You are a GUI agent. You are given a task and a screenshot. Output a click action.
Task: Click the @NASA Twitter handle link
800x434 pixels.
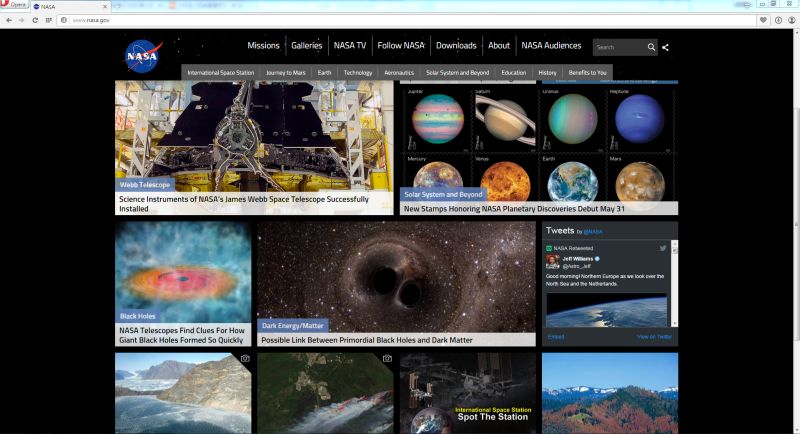coord(593,232)
